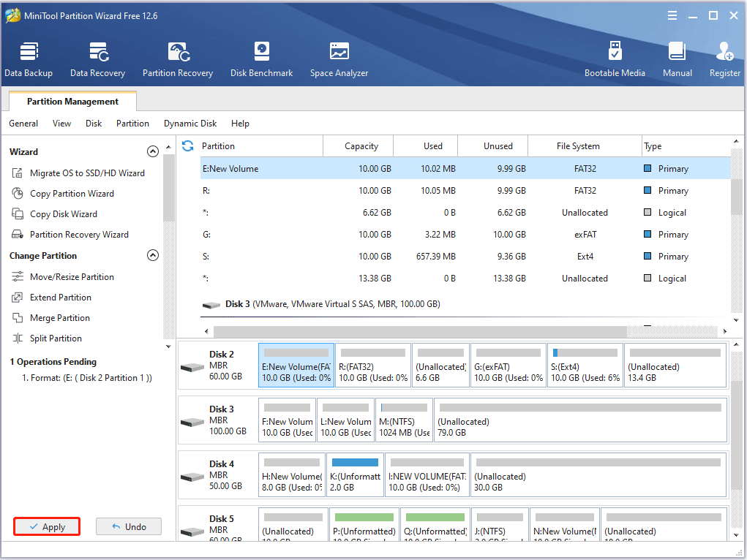This screenshot has width=747, height=560.
Task: Click the Register icon
Action: pyautogui.click(x=724, y=59)
